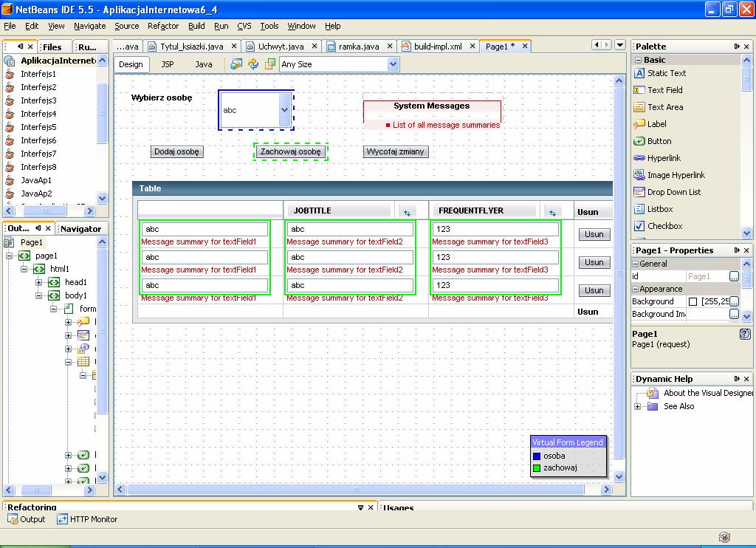Screen dimensions: 756x548
Task: Select the Drop Down List palette icon
Action: tap(639, 192)
